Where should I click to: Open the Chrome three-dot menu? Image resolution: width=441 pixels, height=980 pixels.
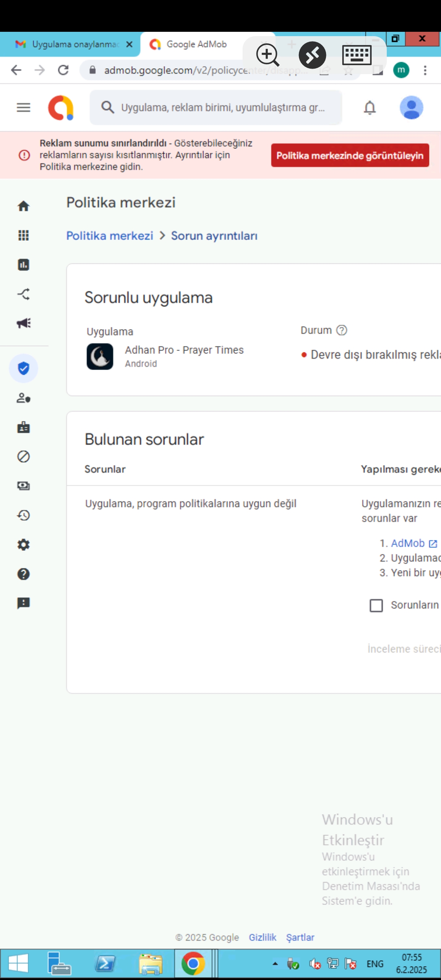425,70
